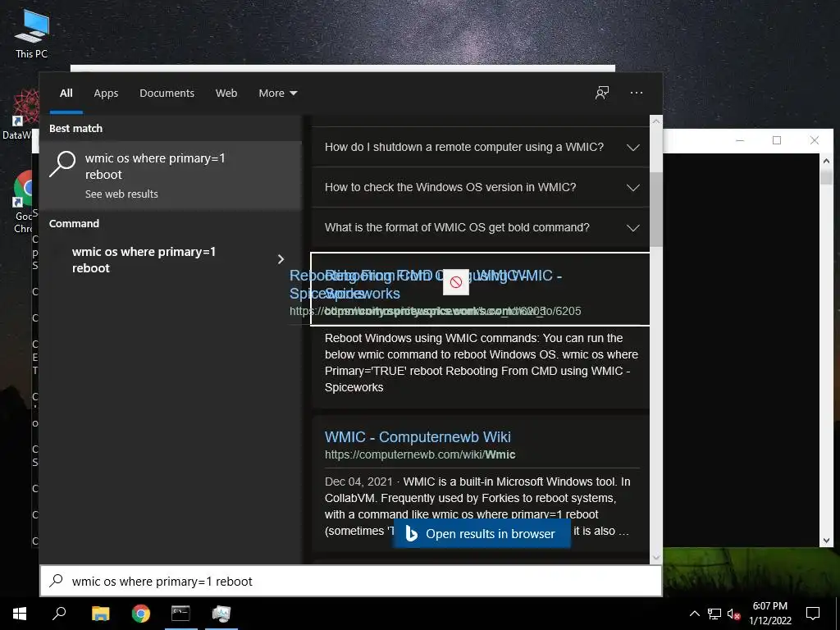The height and width of the screenshot is (630, 840).
Task: Select the best match web result entry
Action: [x=171, y=176]
